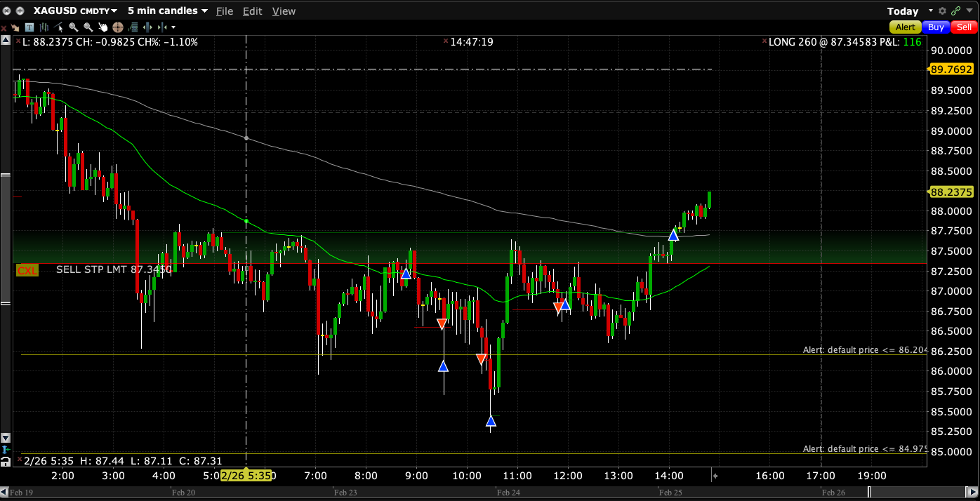The image size is (980, 501).
Task: Click the vertical price scale slider handle
Action: [6, 239]
